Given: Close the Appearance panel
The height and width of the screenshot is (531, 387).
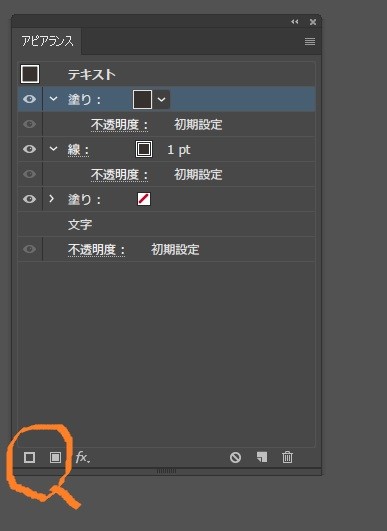Looking at the screenshot, I should [313, 22].
